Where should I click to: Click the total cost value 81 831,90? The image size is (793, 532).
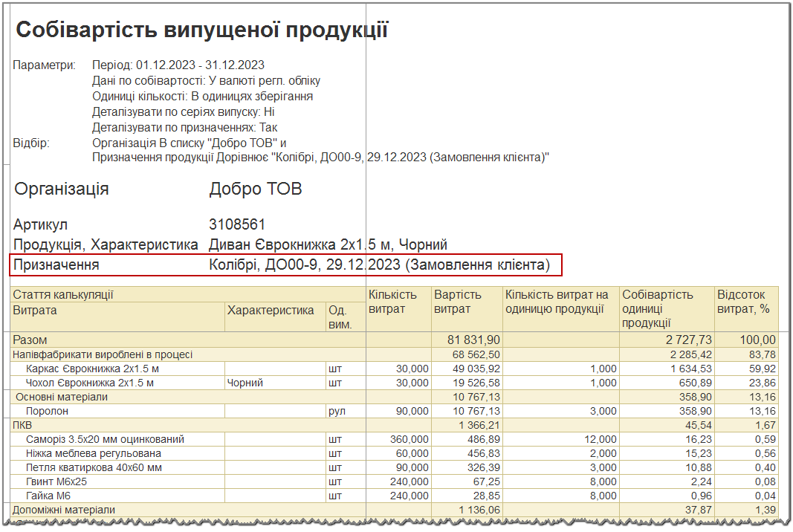tap(473, 340)
